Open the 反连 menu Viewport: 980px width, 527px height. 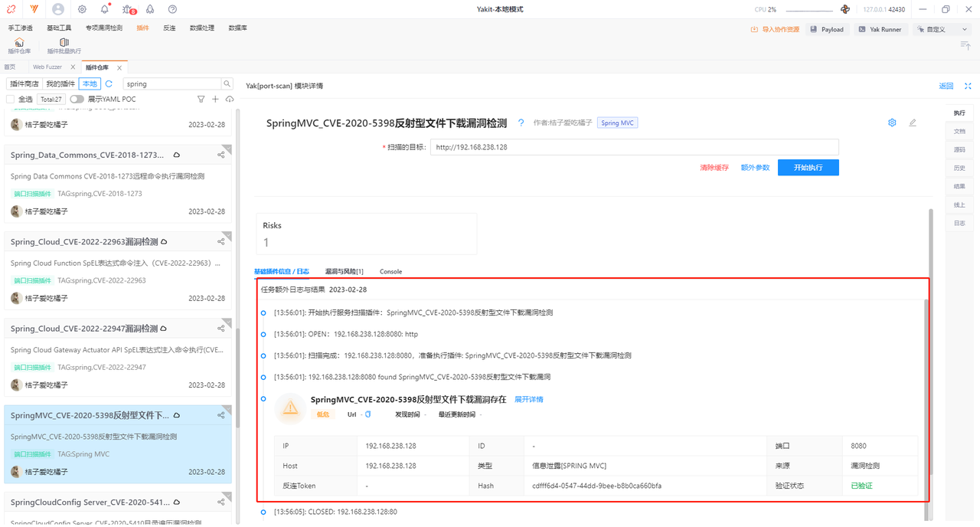pos(169,28)
